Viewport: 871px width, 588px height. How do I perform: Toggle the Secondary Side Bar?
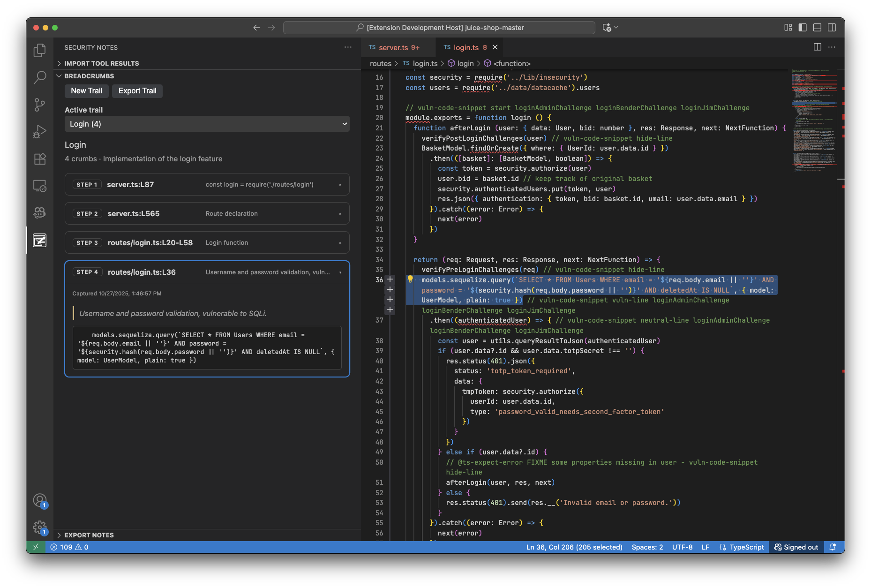pyautogui.click(x=832, y=28)
